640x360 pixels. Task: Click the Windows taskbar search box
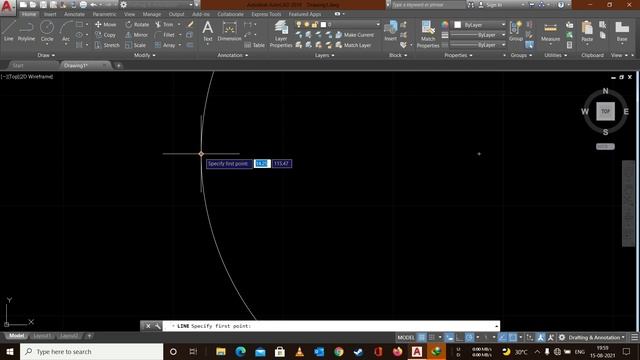91,351
